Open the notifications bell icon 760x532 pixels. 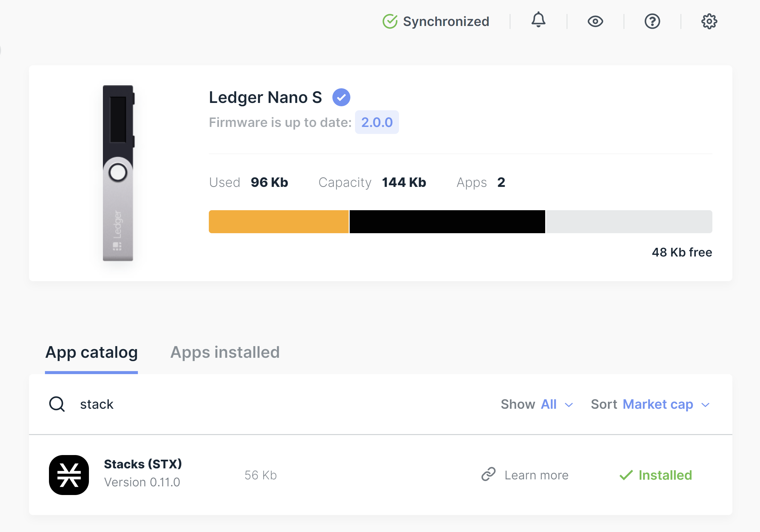tap(539, 21)
